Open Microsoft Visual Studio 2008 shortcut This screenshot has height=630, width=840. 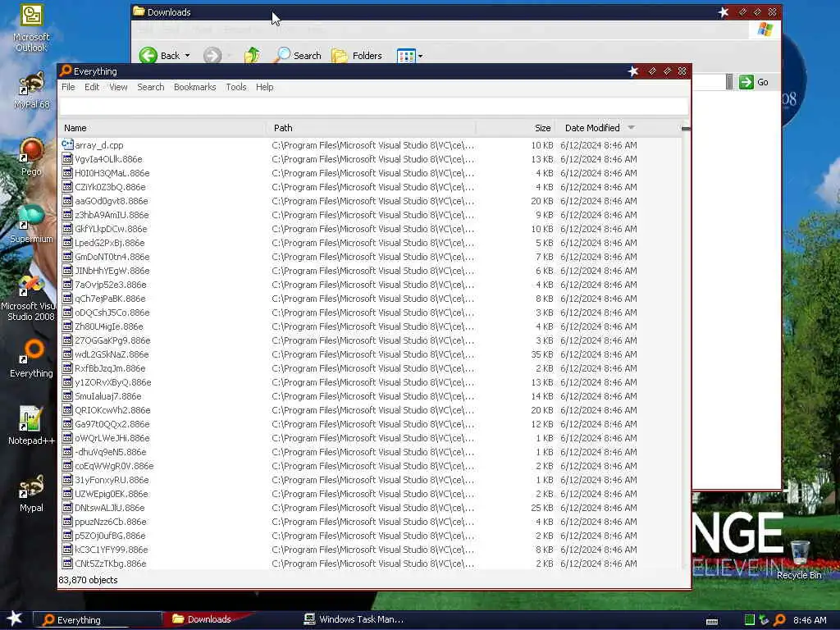click(30, 298)
